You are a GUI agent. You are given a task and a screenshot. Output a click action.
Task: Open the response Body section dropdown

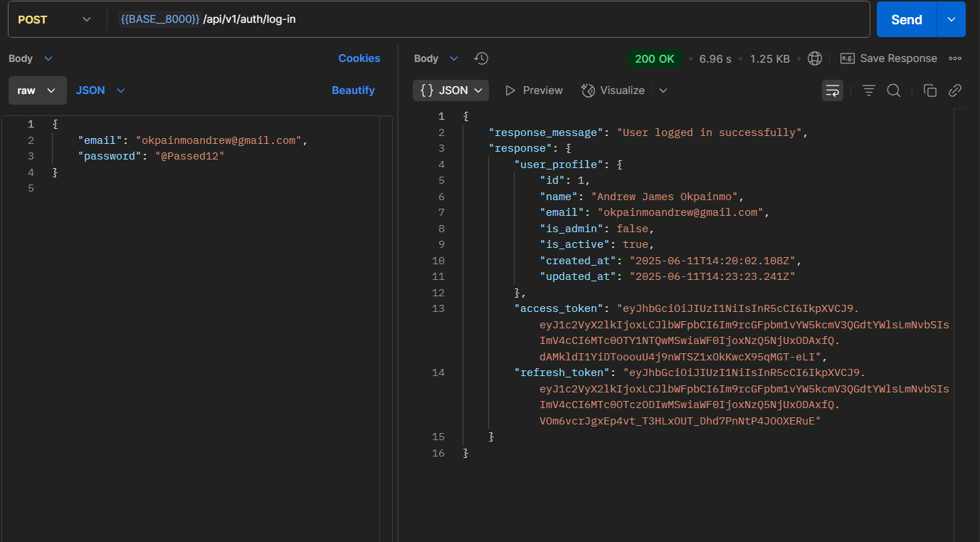pos(436,58)
